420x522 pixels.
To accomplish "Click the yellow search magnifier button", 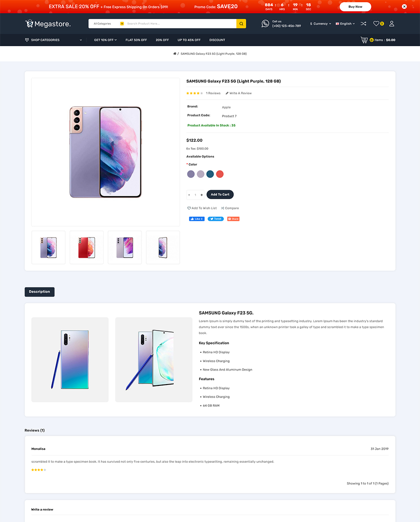I will (x=241, y=23).
